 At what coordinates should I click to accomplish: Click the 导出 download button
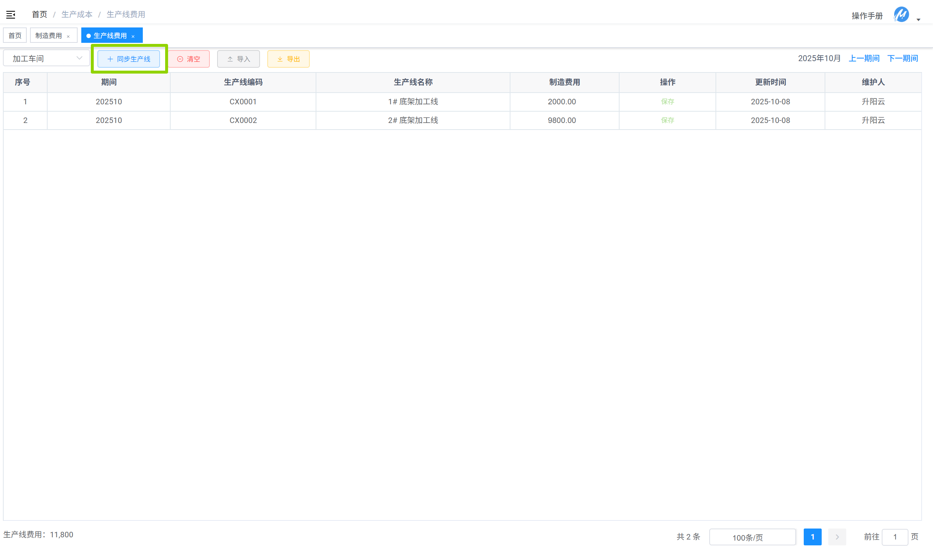(288, 59)
